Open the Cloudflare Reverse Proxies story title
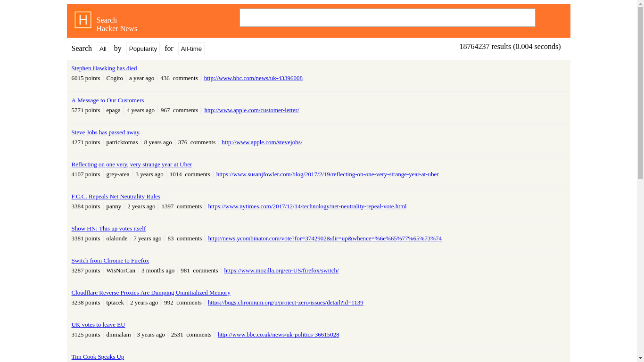This screenshot has height=362, width=644. pyautogui.click(x=151, y=293)
